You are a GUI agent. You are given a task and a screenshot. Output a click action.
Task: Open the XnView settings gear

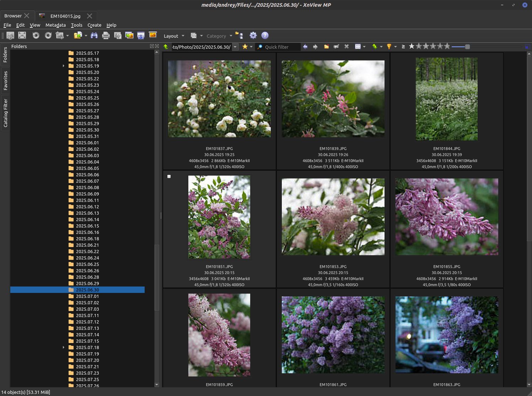(253, 36)
